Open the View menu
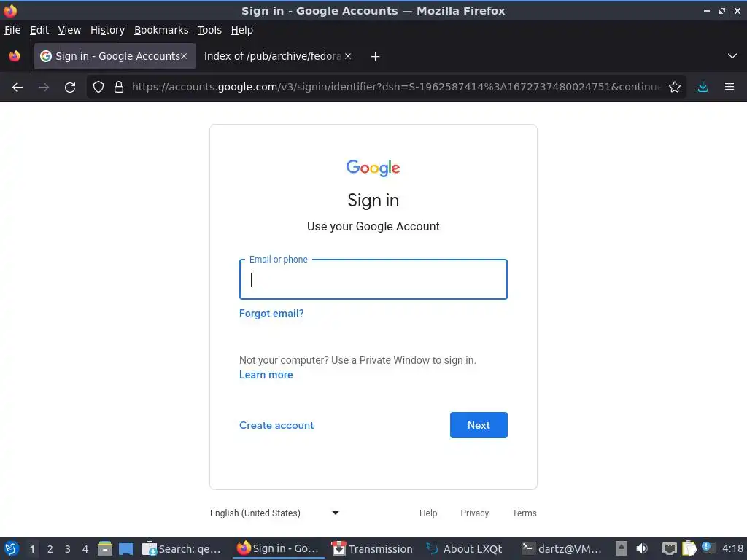This screenshot has width=747, height=560. coord(69,30)
